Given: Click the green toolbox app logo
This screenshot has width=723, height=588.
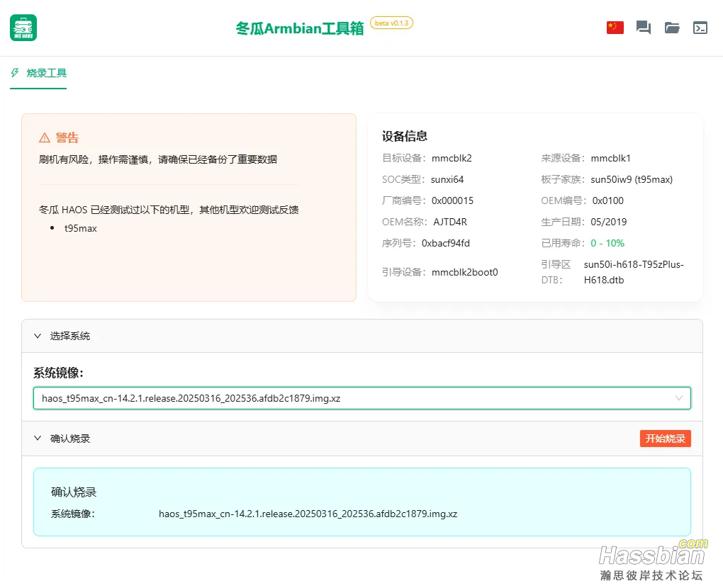Looking at the screenshot, I should (x=23, y=28).
